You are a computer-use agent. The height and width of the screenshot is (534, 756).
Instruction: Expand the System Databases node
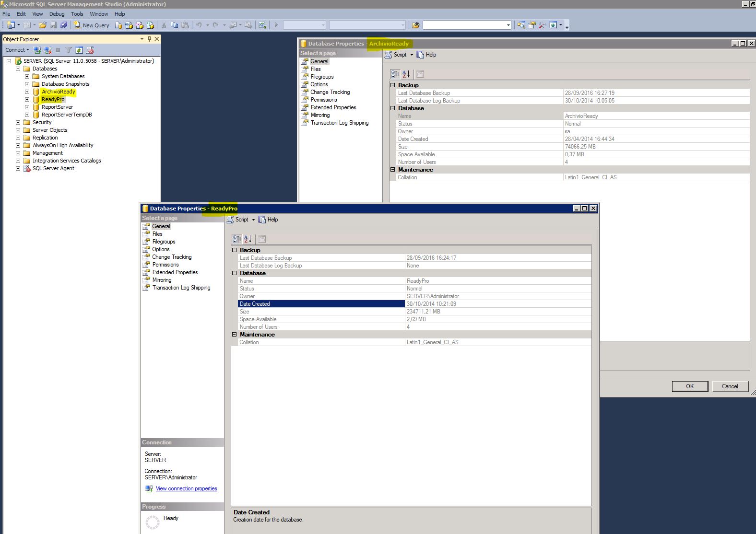pos(27,76)
